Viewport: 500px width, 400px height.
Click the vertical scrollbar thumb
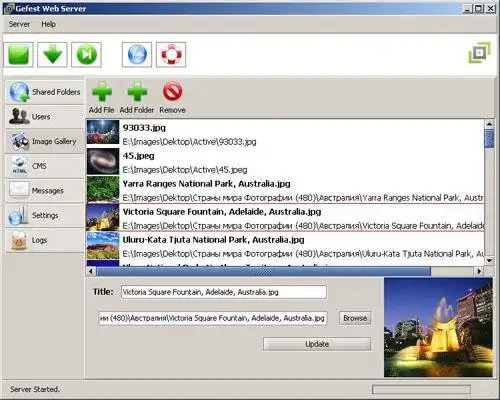[489, 138]
